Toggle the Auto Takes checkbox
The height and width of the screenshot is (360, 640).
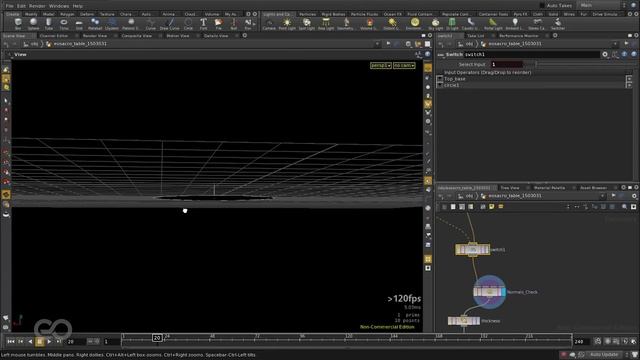(542, 5)
